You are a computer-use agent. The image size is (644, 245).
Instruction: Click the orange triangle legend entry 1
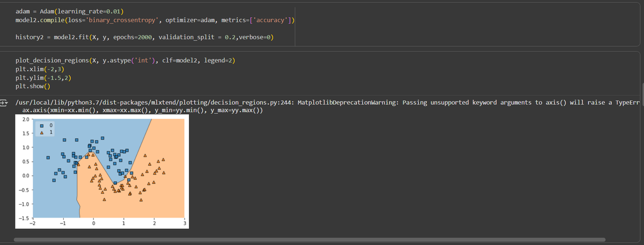click(x=46, y=132)
